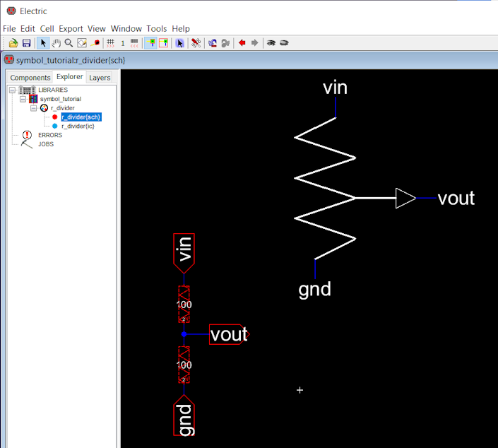Click the gnd export in schematic
The width and height of the screenshot is (498, 448).
(x=184, y=415)
